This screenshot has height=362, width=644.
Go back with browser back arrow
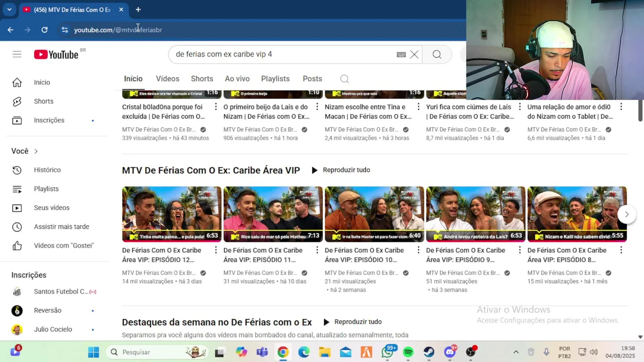pyautogui.click(x=11, y=30)
